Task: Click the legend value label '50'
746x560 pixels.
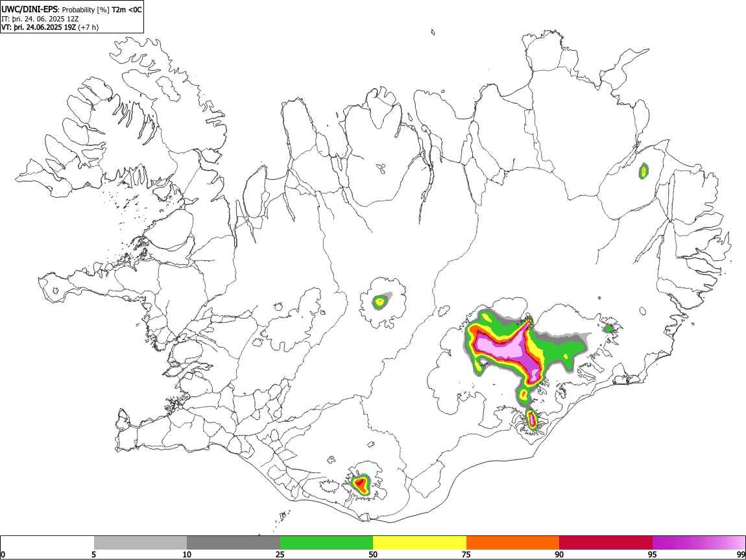Action: [373, 554]
